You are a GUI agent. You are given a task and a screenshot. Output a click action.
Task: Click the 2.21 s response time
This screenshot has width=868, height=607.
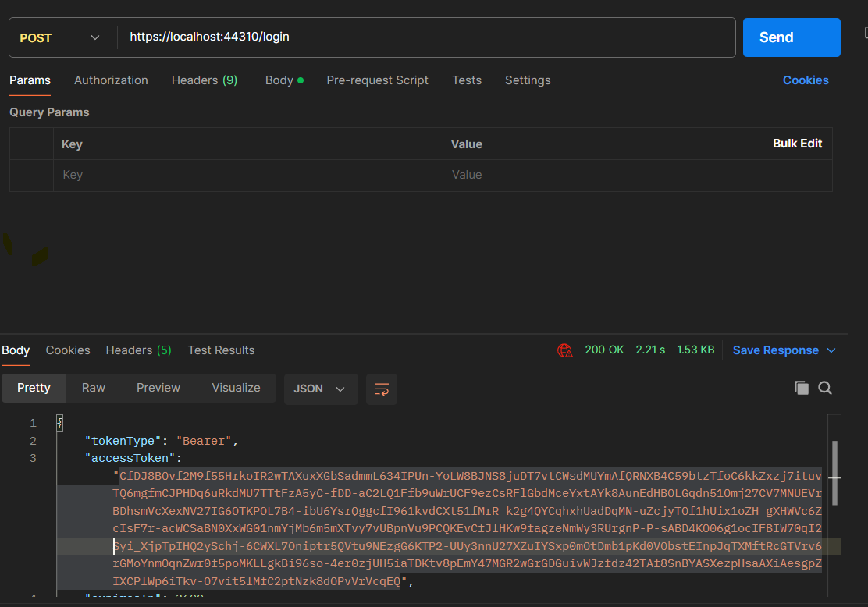point(650,350)
